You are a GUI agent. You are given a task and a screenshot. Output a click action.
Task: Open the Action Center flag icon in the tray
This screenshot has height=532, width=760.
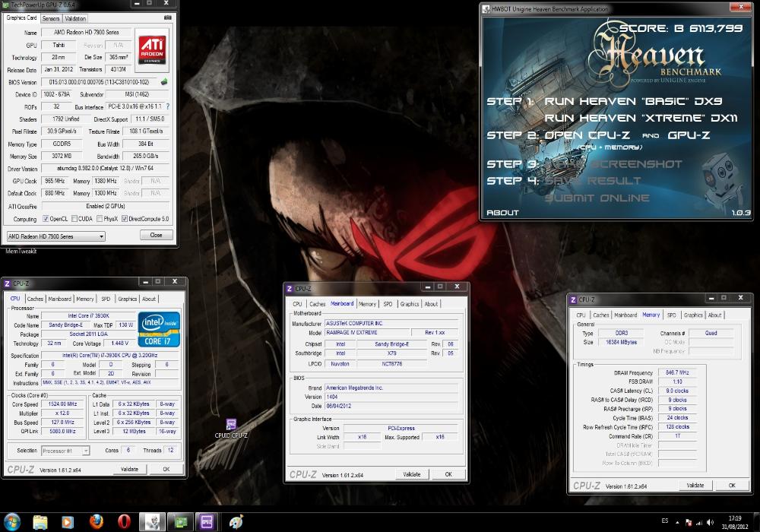pos(689,522)
